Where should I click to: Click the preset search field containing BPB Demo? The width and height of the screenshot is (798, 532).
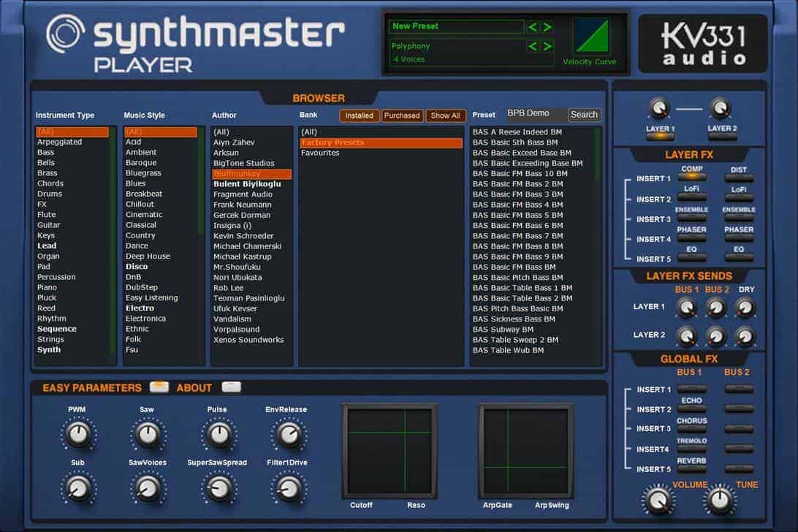tap(536, 113)
